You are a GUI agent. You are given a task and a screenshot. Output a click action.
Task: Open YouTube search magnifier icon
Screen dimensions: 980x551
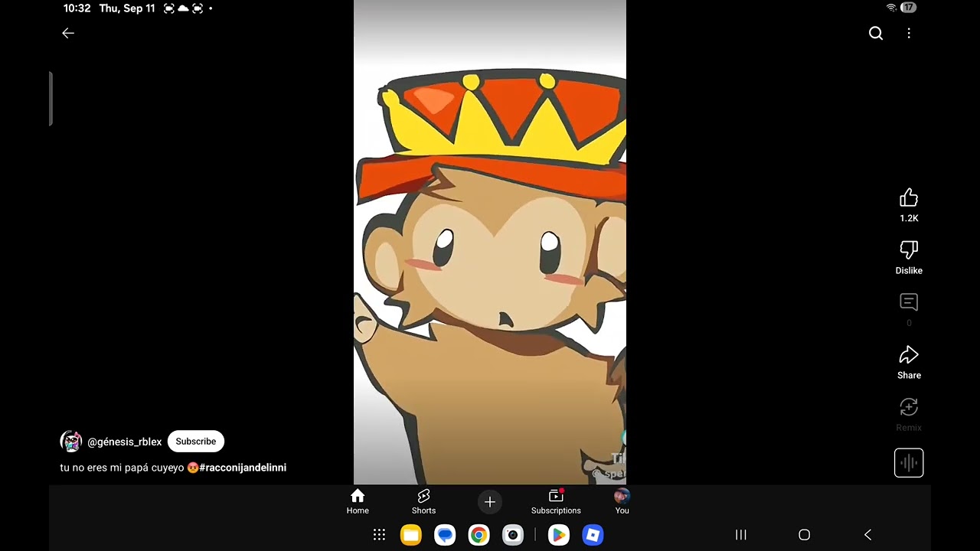(876, 33)
